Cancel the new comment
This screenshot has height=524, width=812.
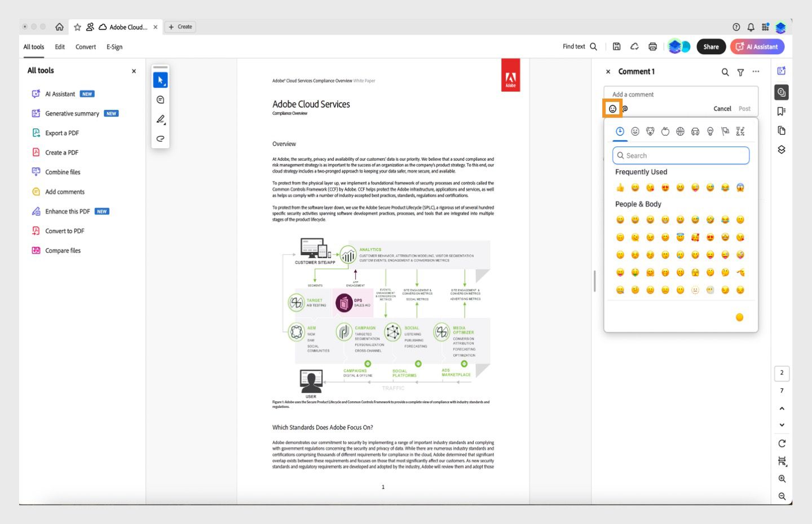click(722, 109)
